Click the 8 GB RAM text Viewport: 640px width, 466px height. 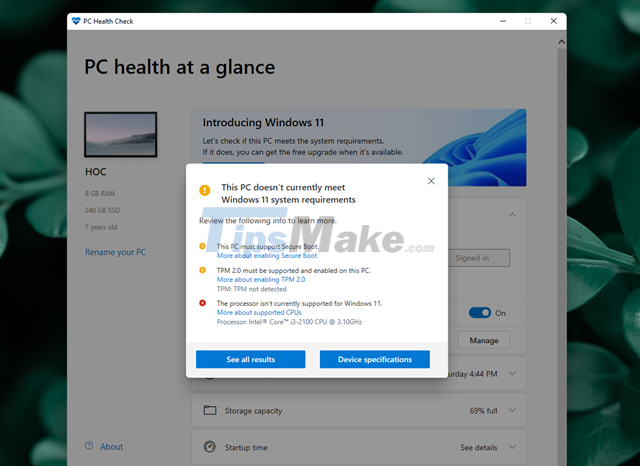tap(100, 193)
